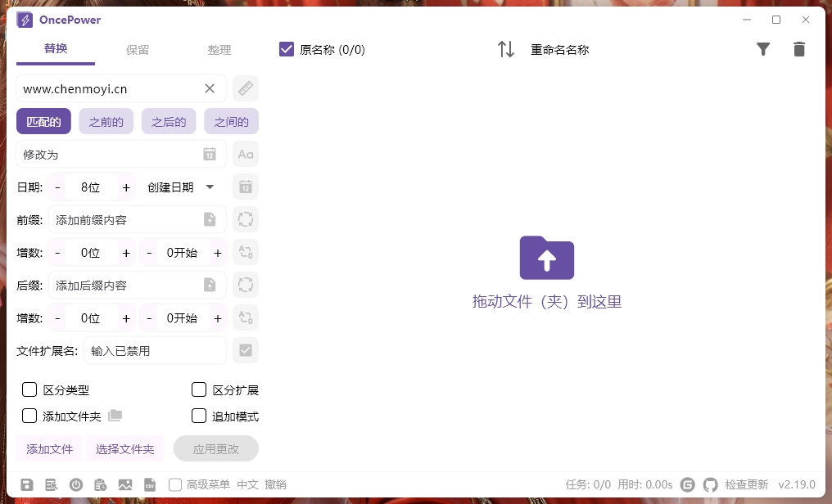Click the 添加文件 button
This screenshot has height=504, width=832.
click(x=50, y=448)
